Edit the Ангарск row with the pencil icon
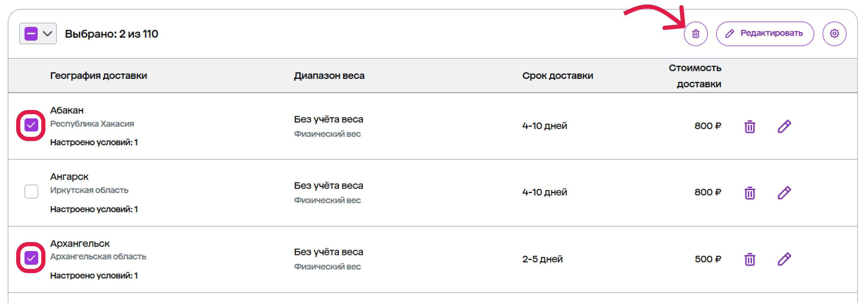 coord(784,193)
